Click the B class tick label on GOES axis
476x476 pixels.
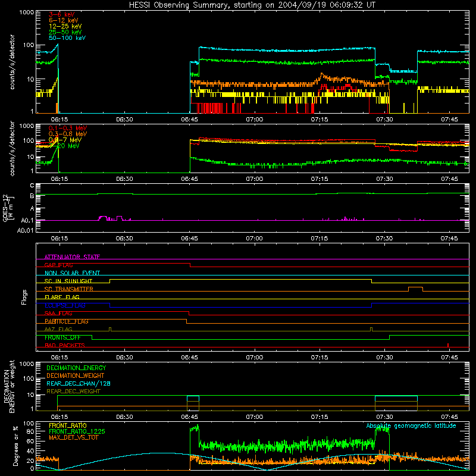[32, 196]
